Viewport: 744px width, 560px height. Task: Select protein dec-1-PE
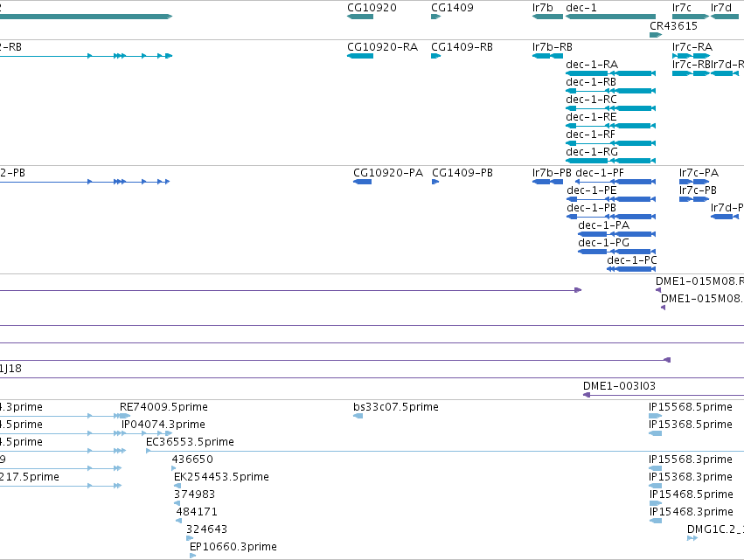[x=611, y=199]
